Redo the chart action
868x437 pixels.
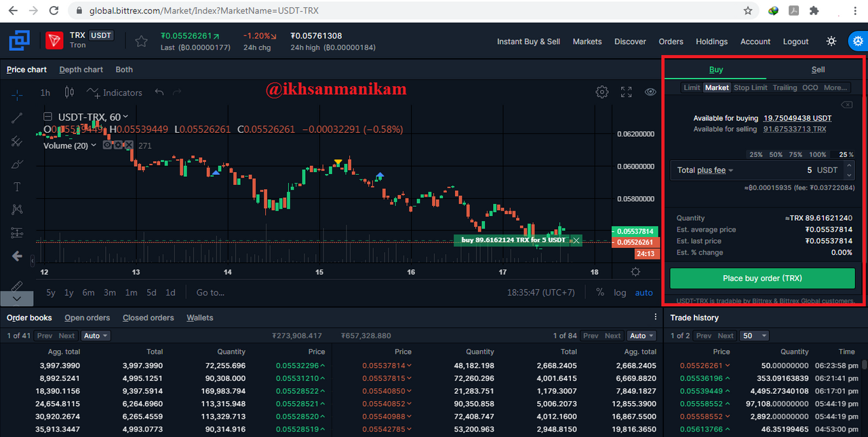coord(178,92)
